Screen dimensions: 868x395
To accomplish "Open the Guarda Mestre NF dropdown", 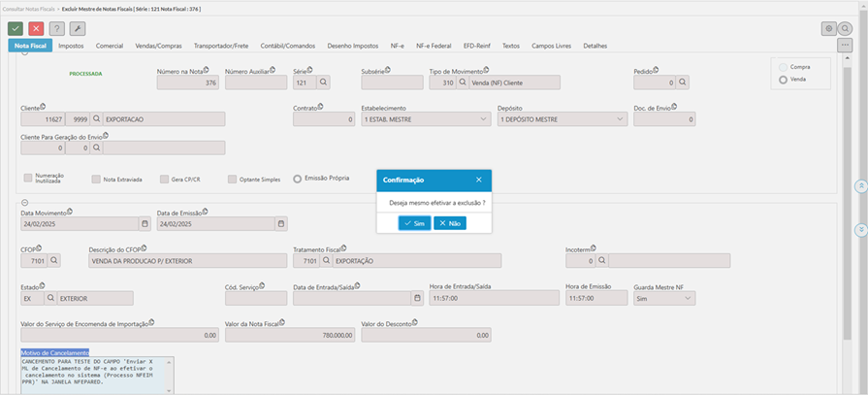I will pyautogui.click(x=687, y=299).
